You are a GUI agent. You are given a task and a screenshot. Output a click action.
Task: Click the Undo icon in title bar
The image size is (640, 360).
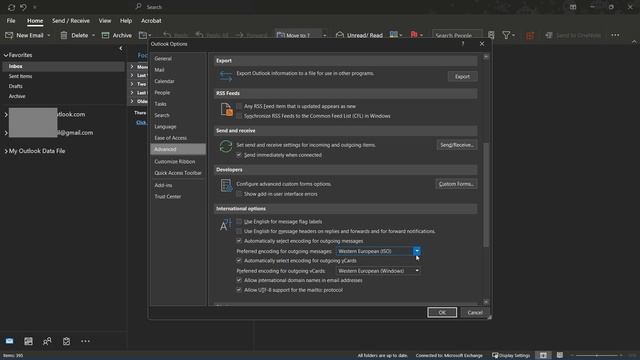coord(23,7)
